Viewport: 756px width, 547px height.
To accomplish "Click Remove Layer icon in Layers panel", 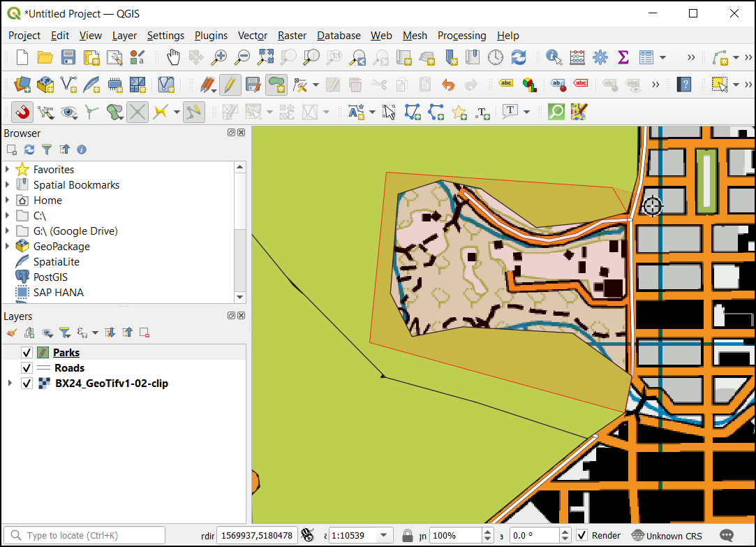I will tap(144, 333).
